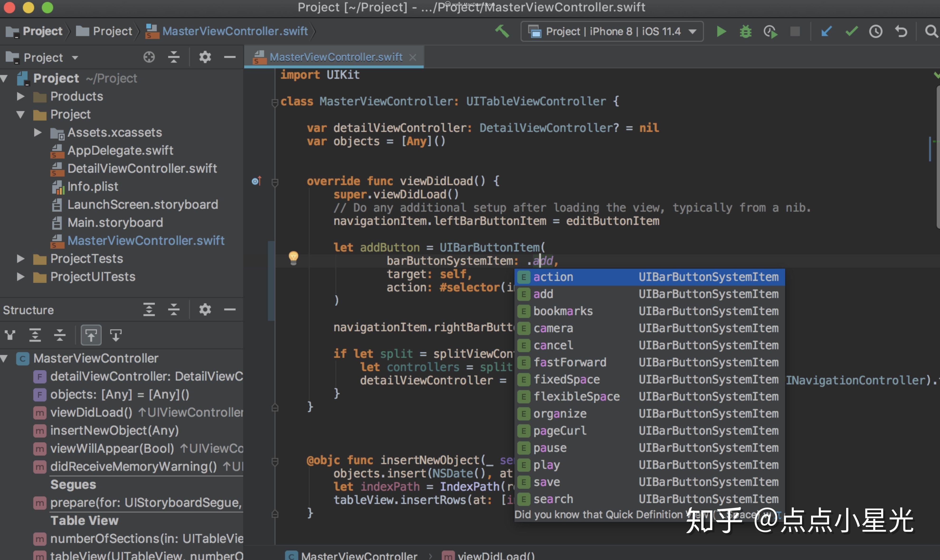The height and width of the screenshot is (560, 940).
Task: Select the 'camera' completion suggestion
Action: [x=553, y=328]
